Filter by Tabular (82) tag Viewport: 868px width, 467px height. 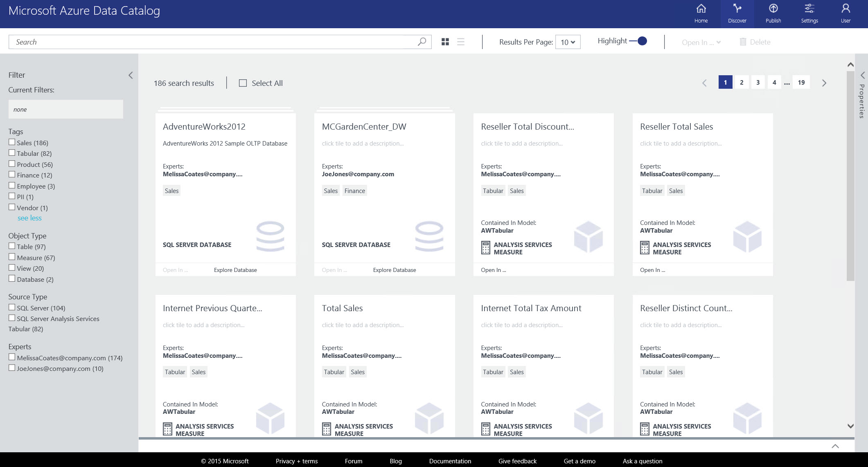click(x=12, y=153)
